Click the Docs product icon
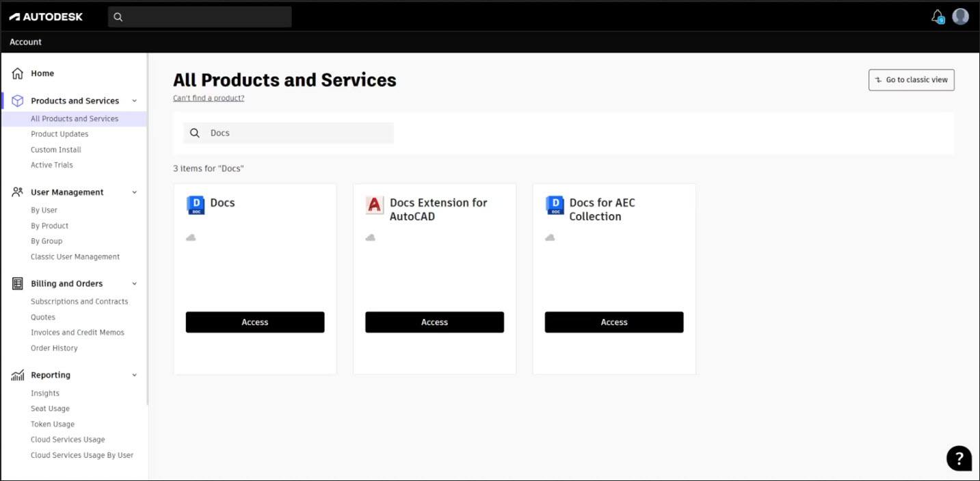 tap(196, 205)
